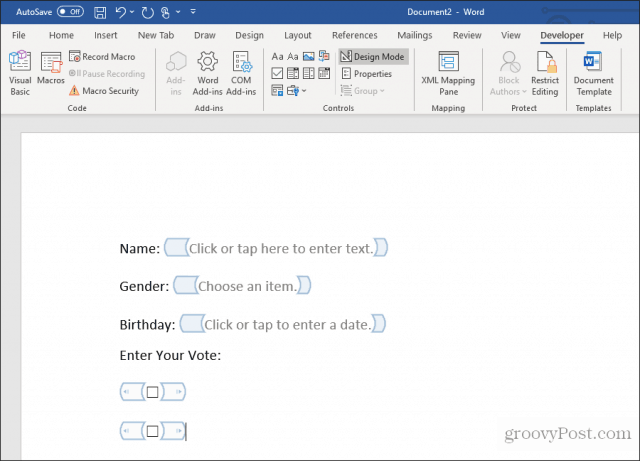
Task: Toggle Touch/Mouse Mode icon
Action: coord(165,12)
